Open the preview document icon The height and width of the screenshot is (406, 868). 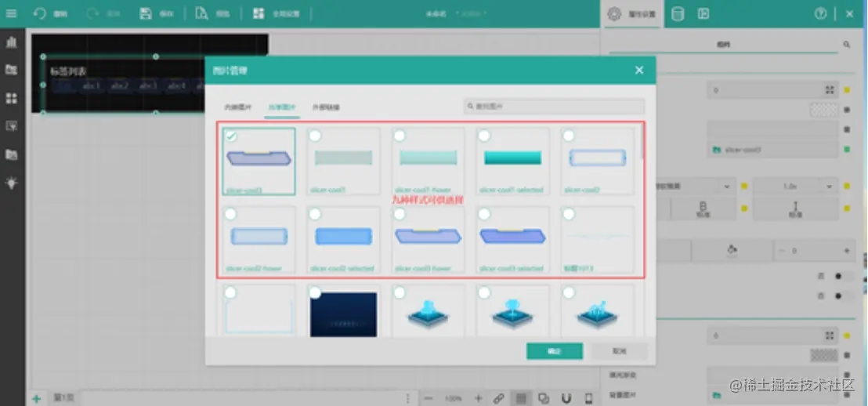[x=202, y=14]
